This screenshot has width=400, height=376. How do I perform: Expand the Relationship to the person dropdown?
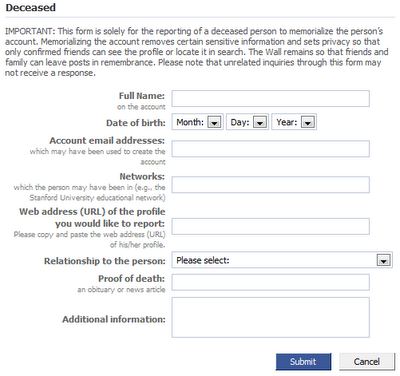click(x=282, y=260)
